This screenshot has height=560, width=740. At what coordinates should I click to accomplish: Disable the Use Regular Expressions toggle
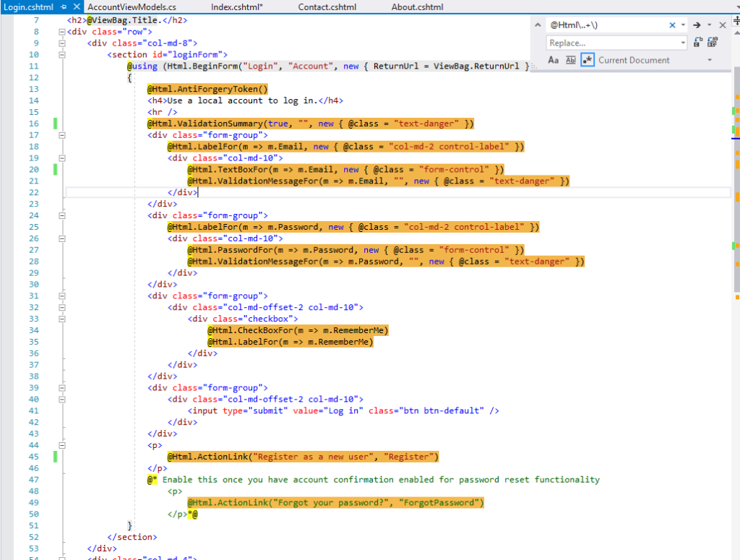tap(588, 60)
